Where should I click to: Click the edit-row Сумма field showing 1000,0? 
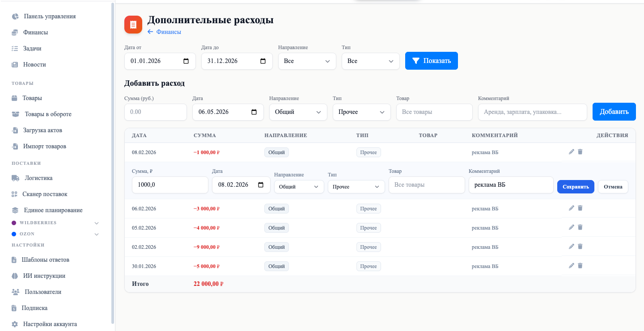click(x=170, y=185)
